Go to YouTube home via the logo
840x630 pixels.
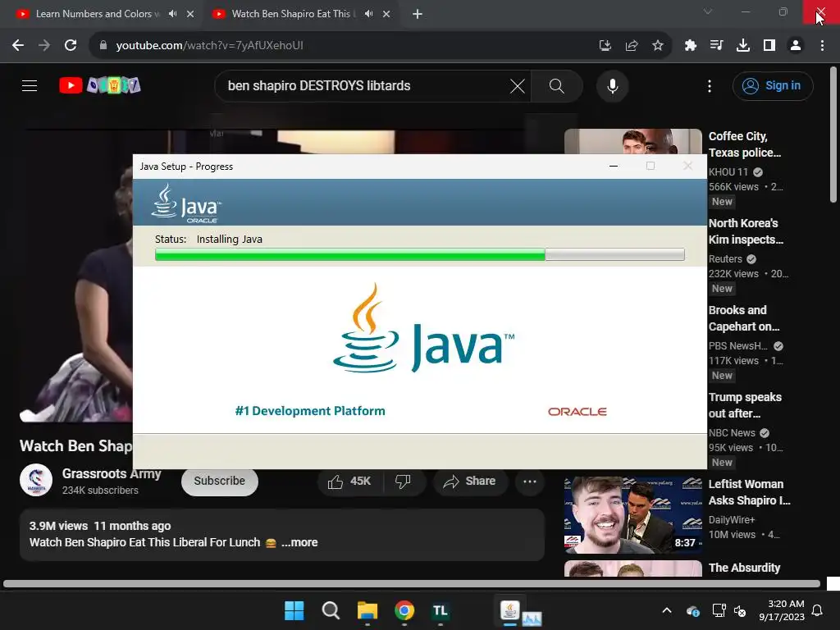[x=100, y=85]
